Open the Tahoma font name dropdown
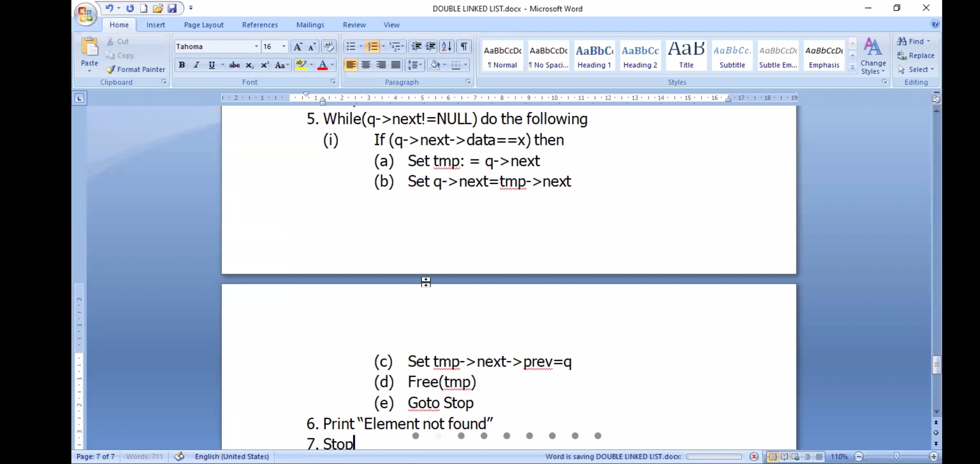This screenshot has width=980, height=464. click(256, 46)
